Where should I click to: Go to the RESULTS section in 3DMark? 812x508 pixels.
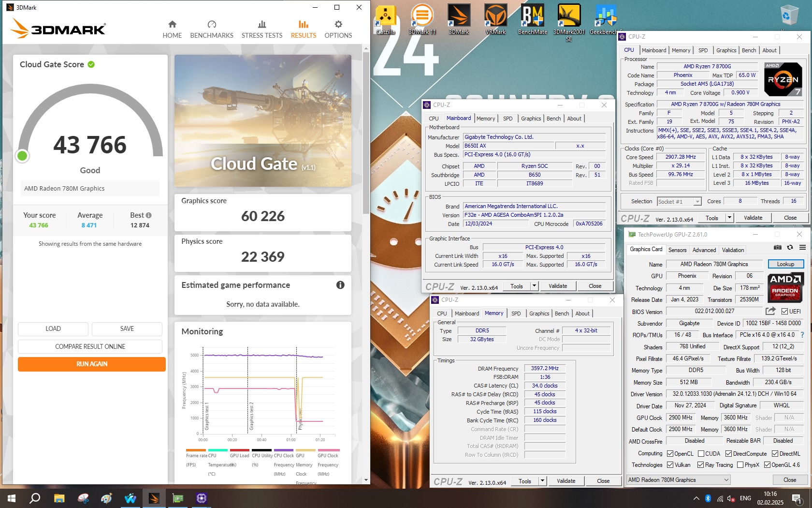click(x=304, y=30)
